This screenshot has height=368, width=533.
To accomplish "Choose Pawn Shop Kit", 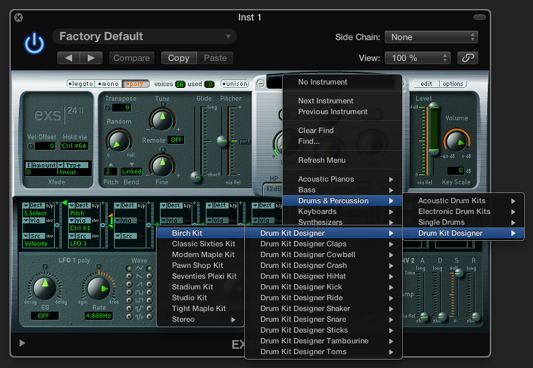I will pyautogui.click(x=201, y=265).
